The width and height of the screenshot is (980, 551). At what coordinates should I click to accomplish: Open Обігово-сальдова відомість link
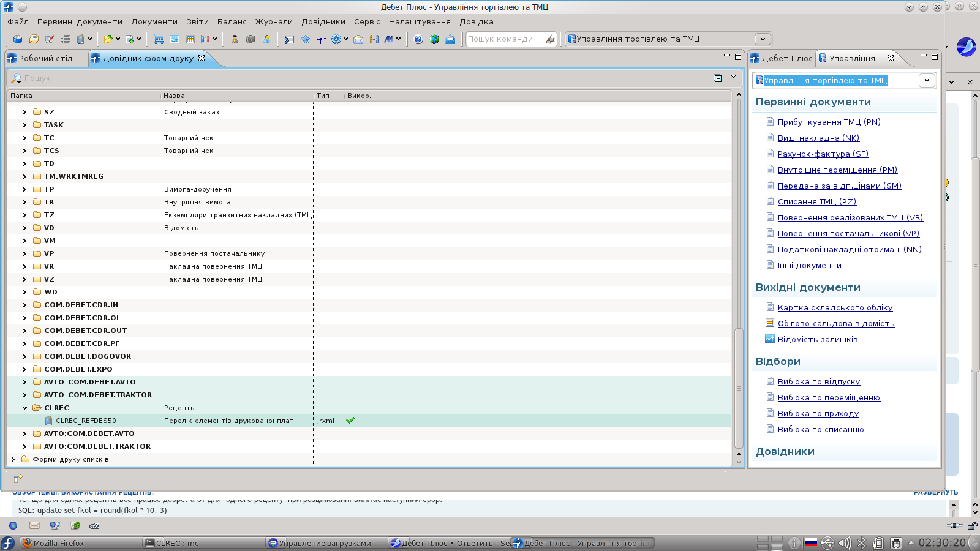836,323
